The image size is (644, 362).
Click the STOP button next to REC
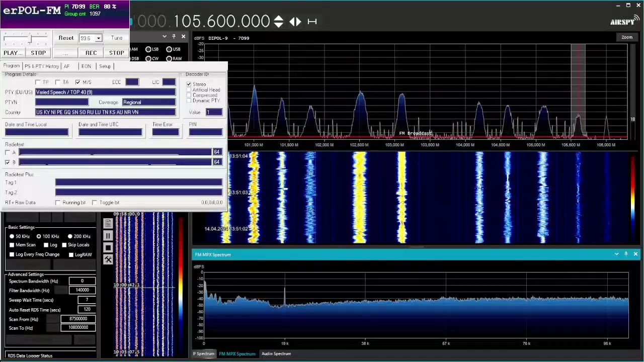click(117, 53)
